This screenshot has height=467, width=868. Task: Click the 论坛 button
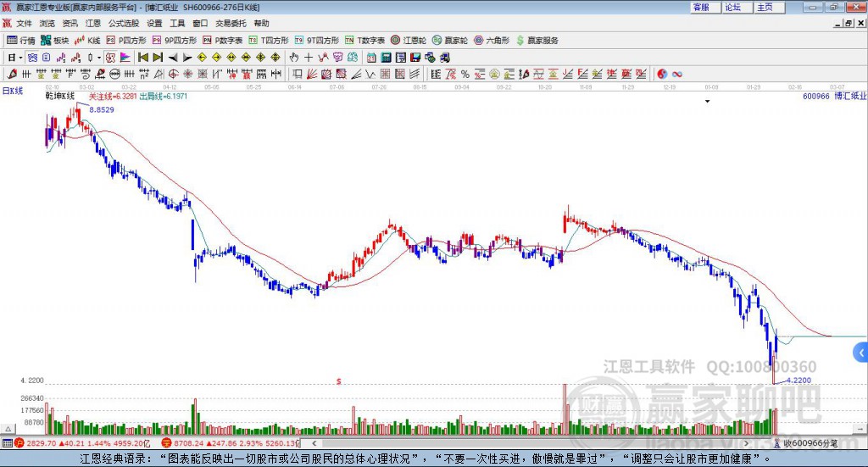737,7
